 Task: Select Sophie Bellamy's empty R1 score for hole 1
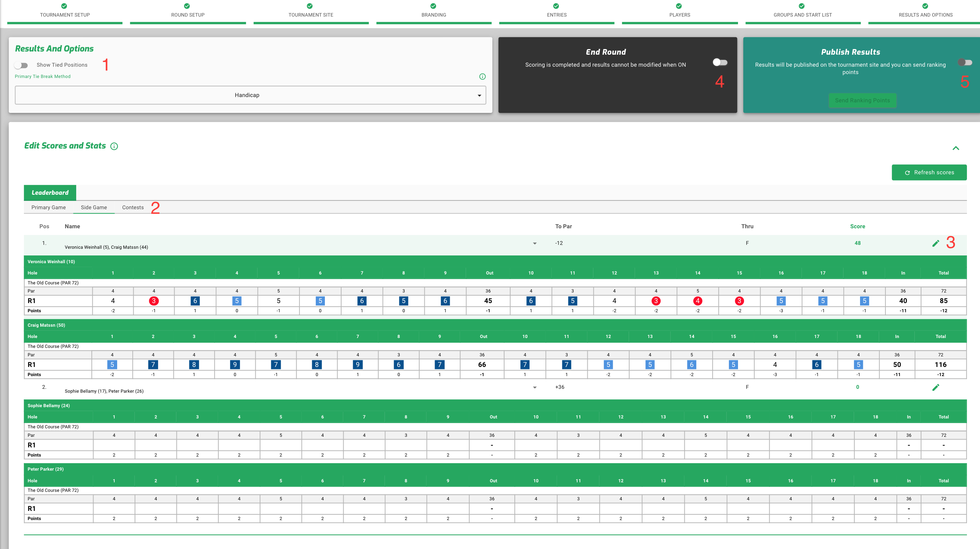click(x=114, y=445)
